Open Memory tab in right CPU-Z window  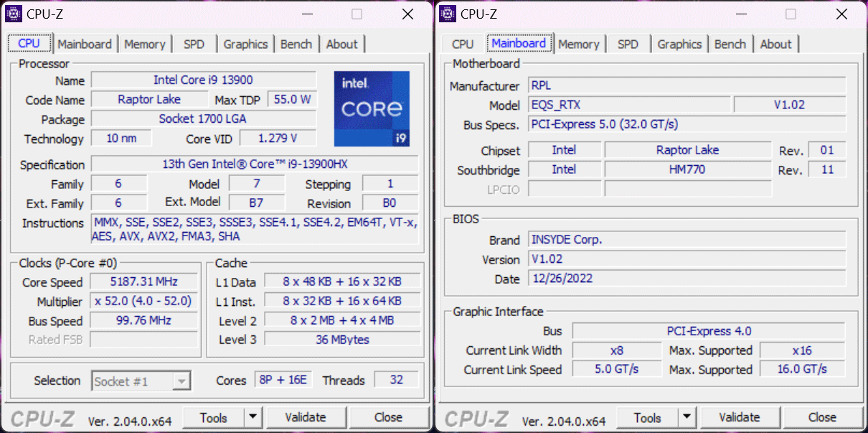click(x=579, y=44)
